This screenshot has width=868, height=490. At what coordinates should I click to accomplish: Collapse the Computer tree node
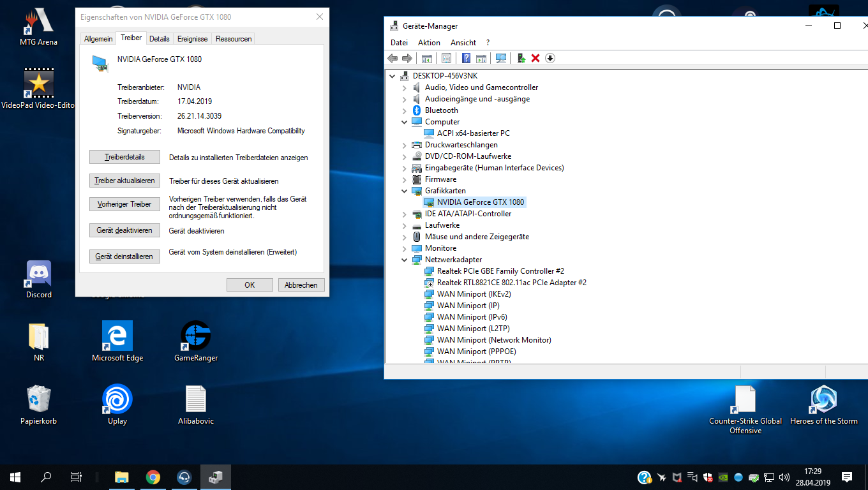point(404,122)
